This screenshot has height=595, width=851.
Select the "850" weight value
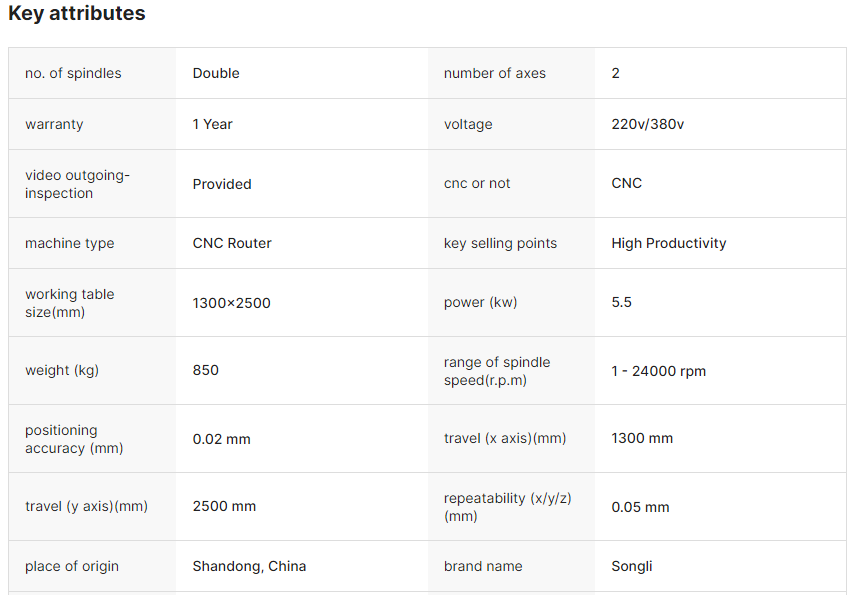click(206, 370)
